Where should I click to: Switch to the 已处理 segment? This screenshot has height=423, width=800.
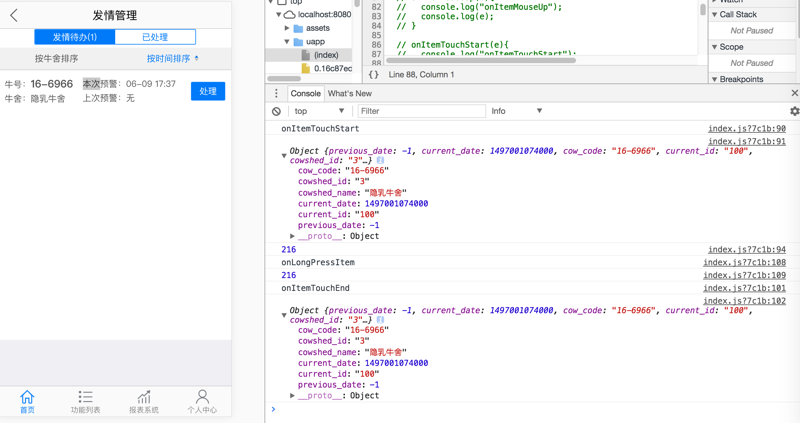click(155, 37)
